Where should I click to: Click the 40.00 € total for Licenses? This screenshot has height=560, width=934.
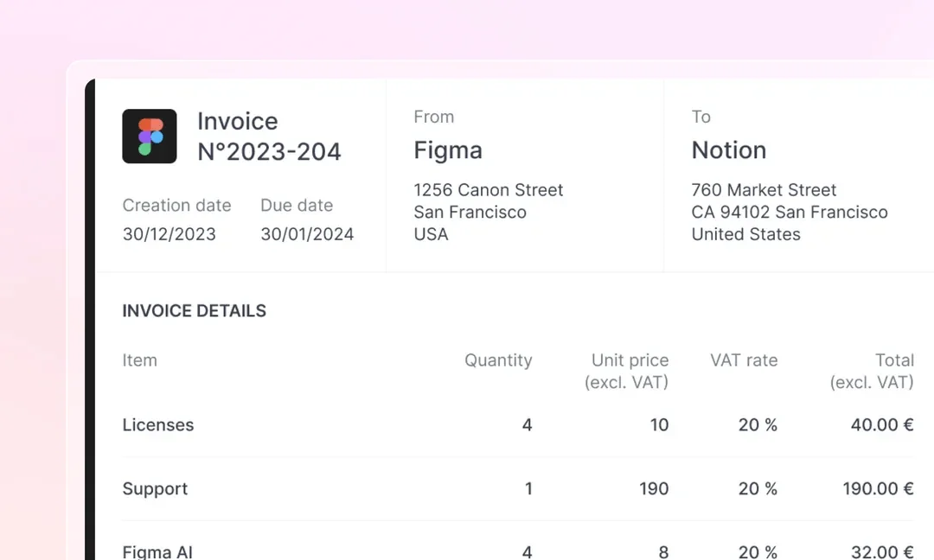point(882,425)
